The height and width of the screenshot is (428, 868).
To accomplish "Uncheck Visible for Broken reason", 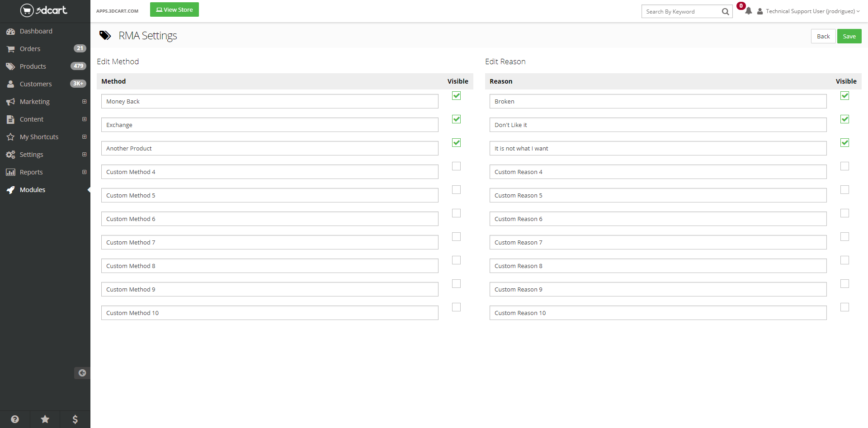I will 844,96.
